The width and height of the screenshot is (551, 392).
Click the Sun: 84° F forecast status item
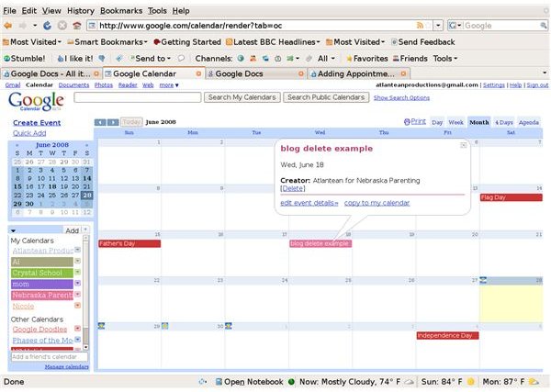pyautogui.click(x=448, y=382)
